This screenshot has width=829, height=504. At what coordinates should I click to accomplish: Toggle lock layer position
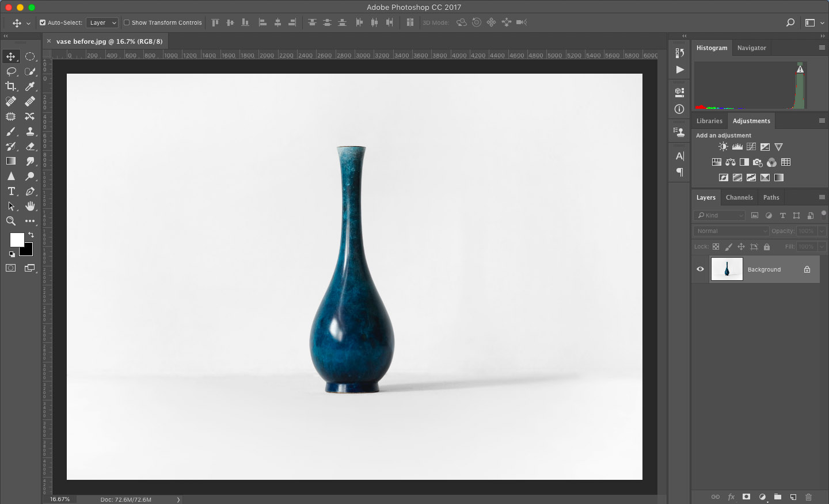pyautogui.click(x=741, y=247)
